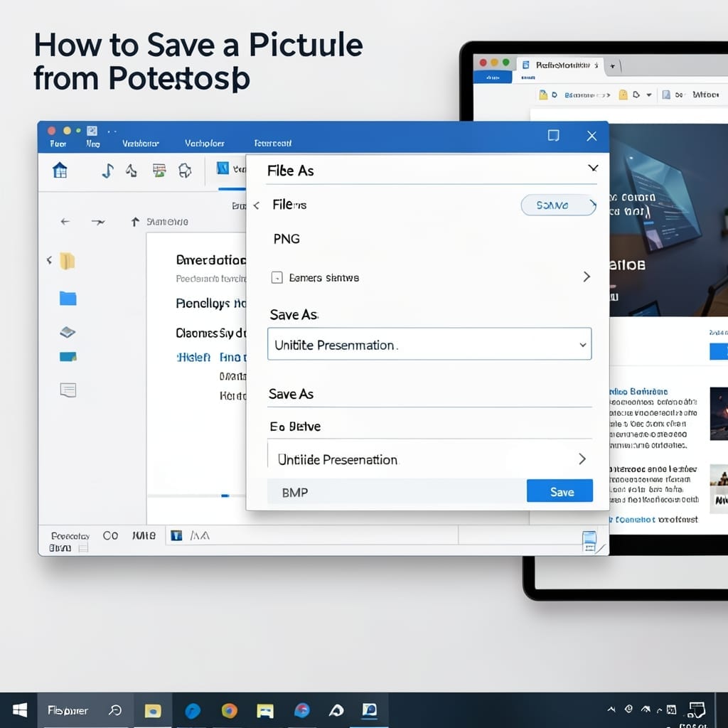This screenshot has width=728, height=728.
Task: Click the blue button on the browser page
Action: tap(719, 351)
